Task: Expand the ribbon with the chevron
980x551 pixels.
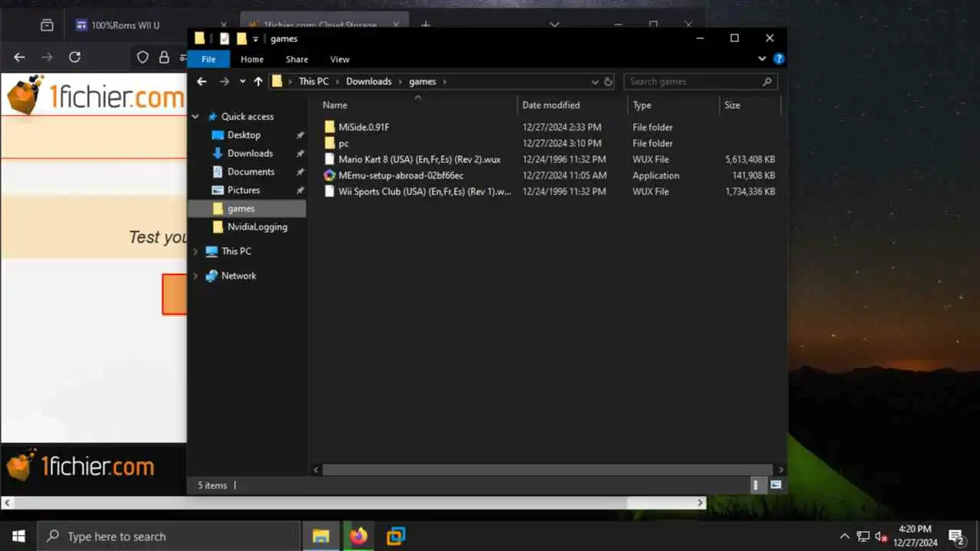Action: (x=762, y=59)
